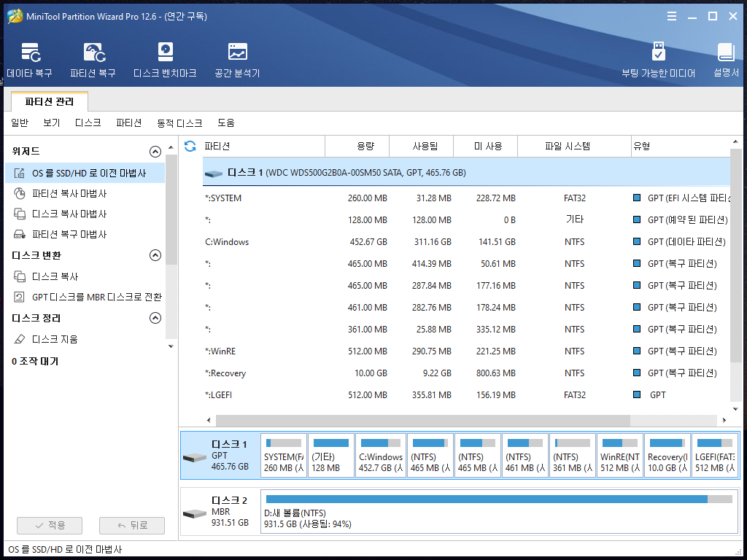Click right arrow of horizontal scrollbar
Image resolution: width=747 pixels, height=560 pixels.
point(724,420)
